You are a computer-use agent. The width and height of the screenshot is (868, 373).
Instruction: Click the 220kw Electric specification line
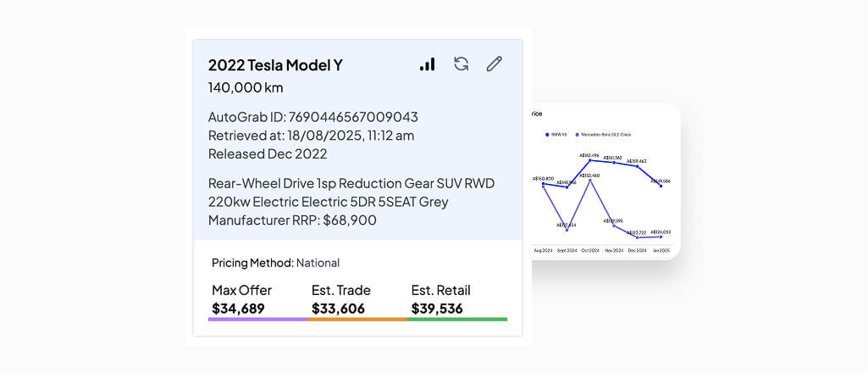click(x=329, y=202)
